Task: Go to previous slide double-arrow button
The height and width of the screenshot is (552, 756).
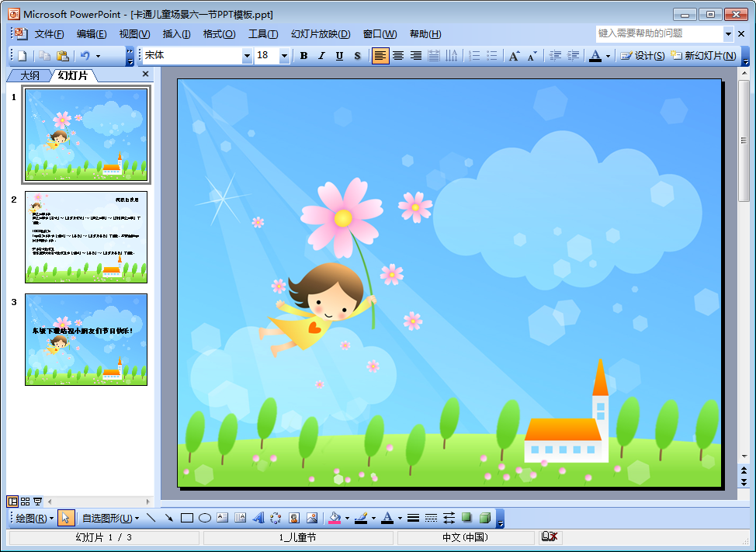Action: [744, 470]
